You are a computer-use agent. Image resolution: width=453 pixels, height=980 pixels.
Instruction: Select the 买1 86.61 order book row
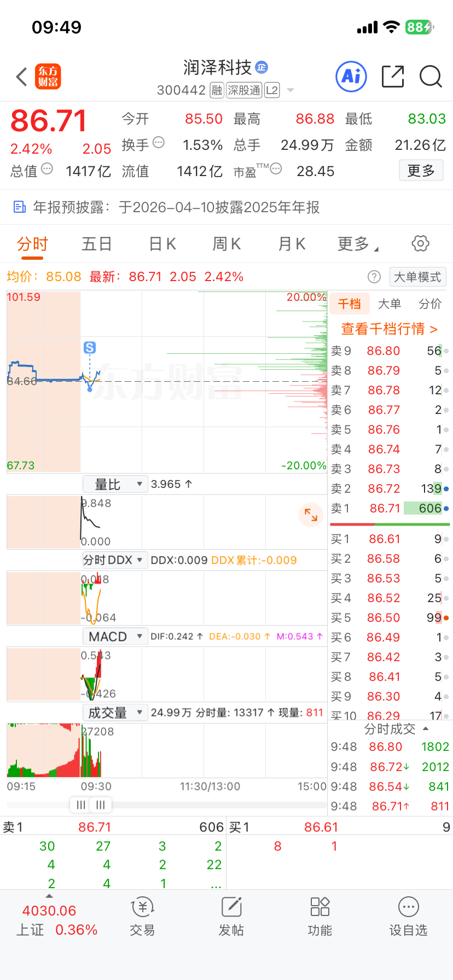tap(390, 539)
